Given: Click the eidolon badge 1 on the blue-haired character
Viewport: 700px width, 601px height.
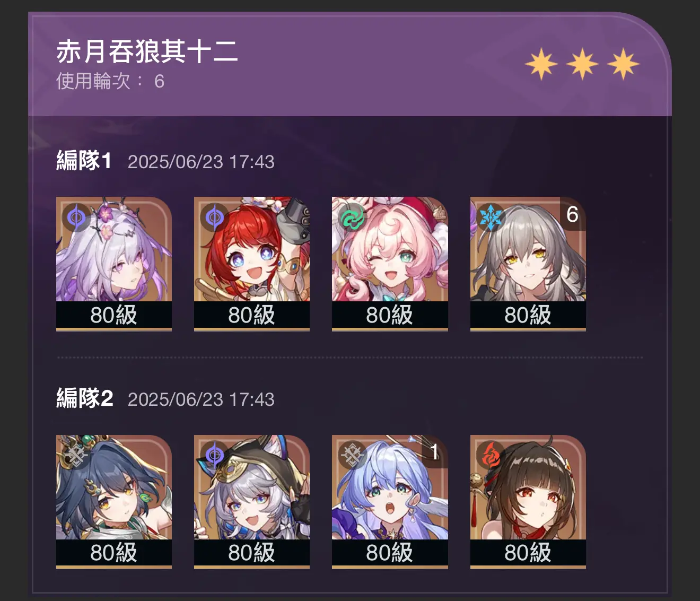Looking at the screenshot, I should [435, 451].
